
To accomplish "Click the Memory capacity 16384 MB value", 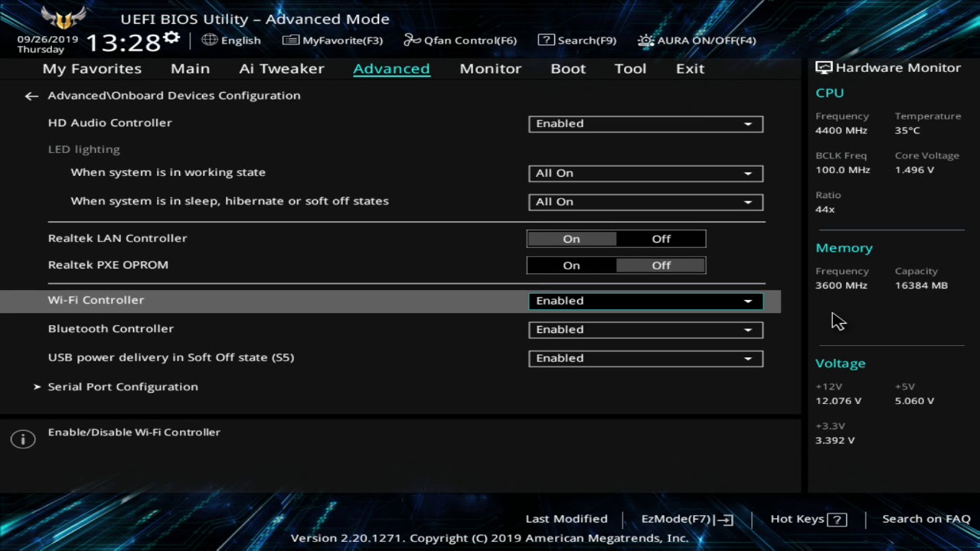I will tap(921, 285).
